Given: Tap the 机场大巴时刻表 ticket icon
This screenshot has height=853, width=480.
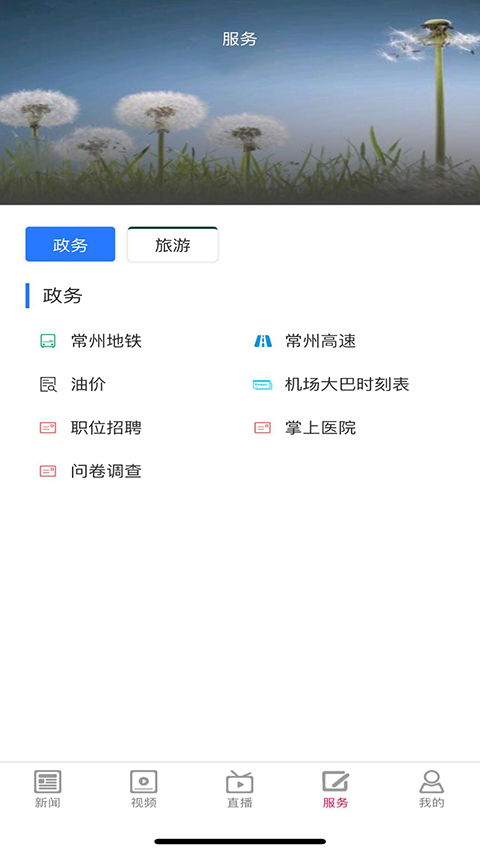Looking at the screenshot, I should (262, 385).
